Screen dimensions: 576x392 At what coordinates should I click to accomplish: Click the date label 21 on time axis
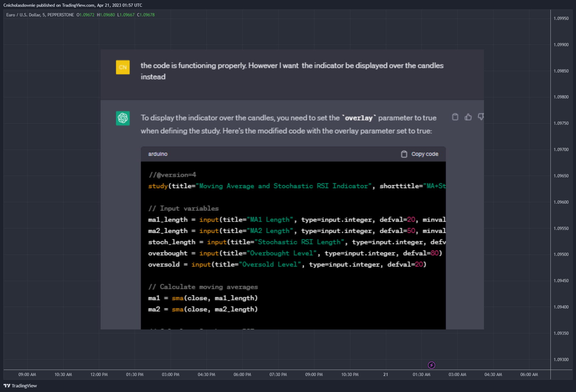[386, 375]
